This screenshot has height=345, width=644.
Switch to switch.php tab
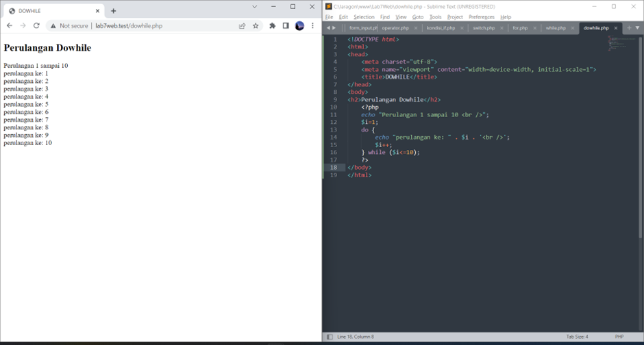pos(484,28)
